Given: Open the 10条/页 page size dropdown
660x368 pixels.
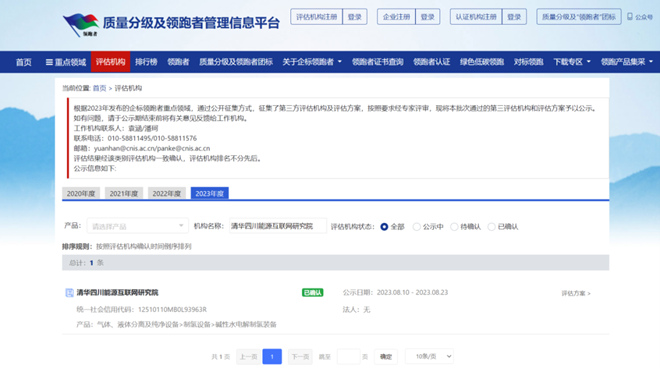Looking at the screenshot, I should click(x=429, y=356).
